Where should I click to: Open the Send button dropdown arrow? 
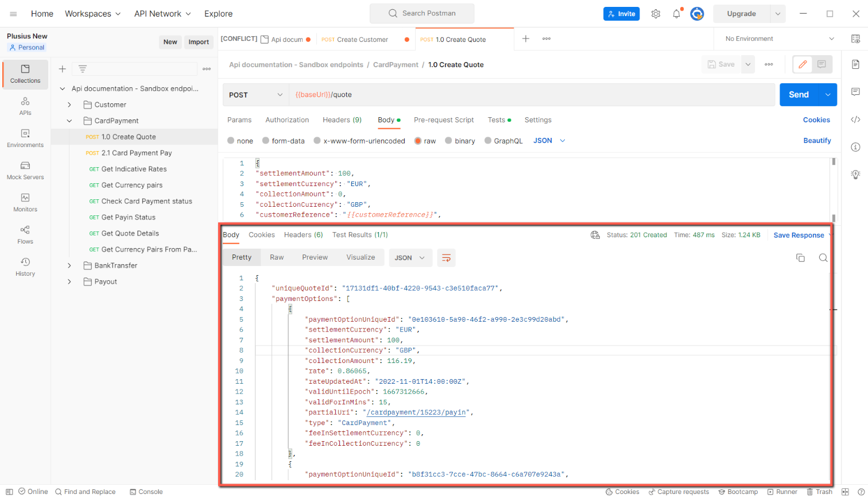point(828,95)
